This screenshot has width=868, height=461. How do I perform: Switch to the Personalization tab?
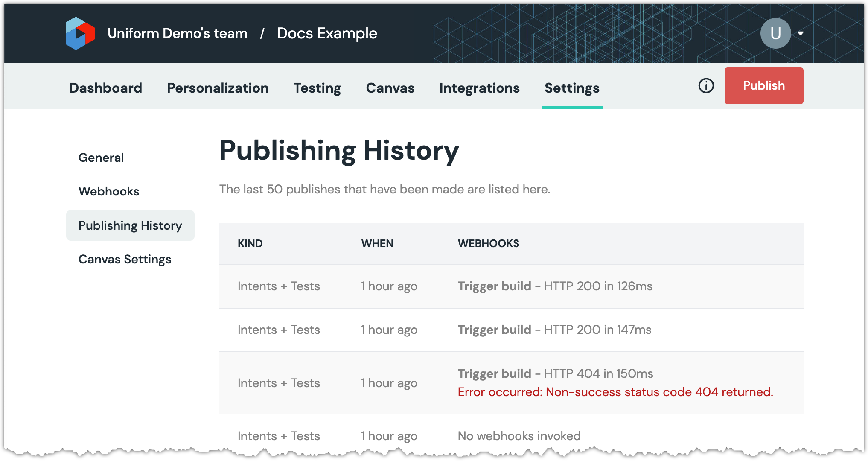(218, 88)
